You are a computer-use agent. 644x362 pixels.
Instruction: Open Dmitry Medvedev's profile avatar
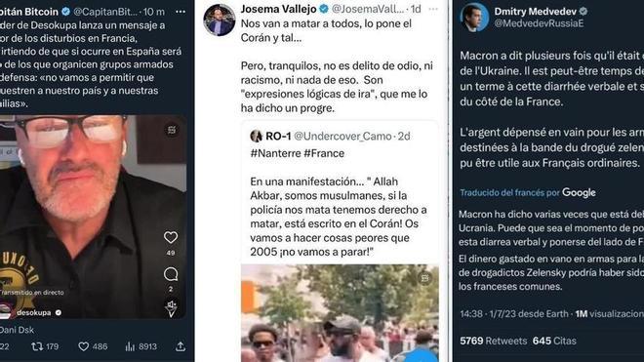474,18
